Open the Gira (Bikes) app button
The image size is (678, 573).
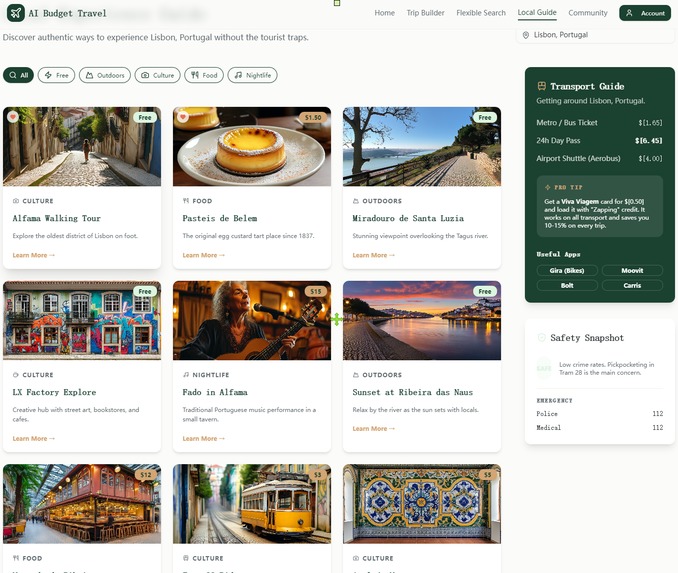(567, 271)
